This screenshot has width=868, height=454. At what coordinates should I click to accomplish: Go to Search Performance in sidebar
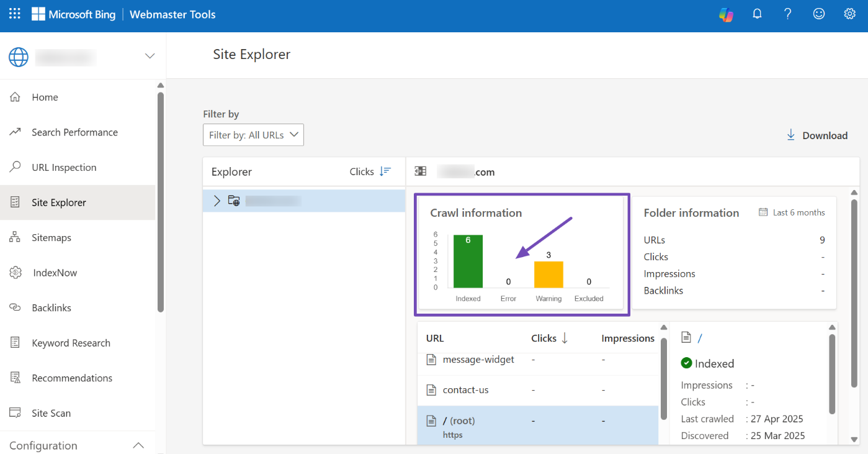(74, 132)
